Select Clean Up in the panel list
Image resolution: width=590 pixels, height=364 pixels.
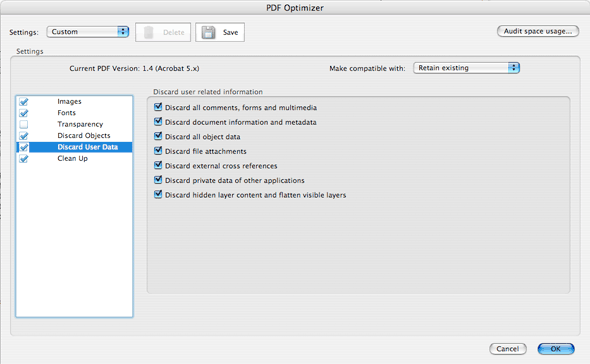tap(73, 158)
